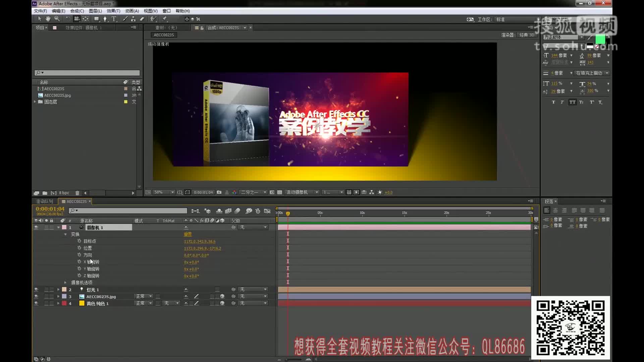Hide the 黄色 纯色 1 layer
The image size is (644, 362).
click(36, 303)
